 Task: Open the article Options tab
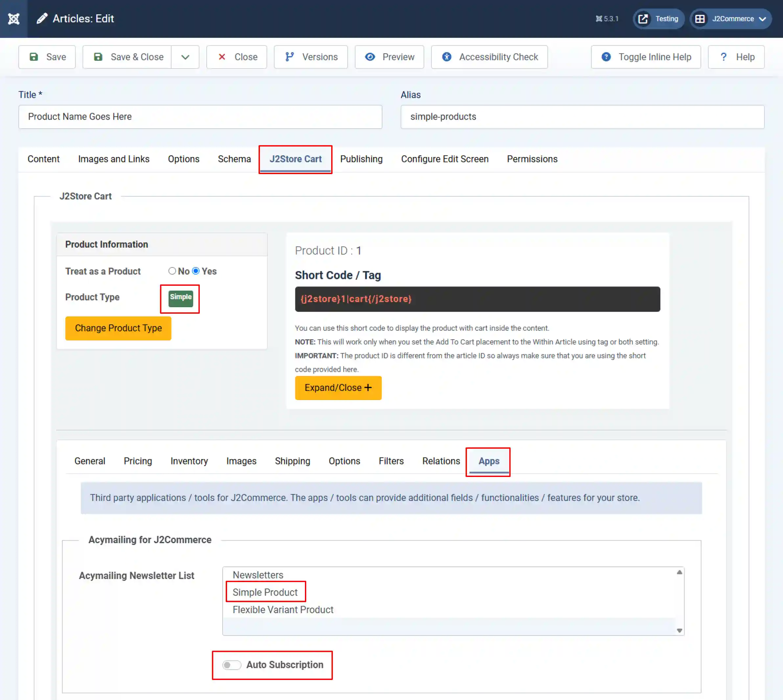point(184,159)
